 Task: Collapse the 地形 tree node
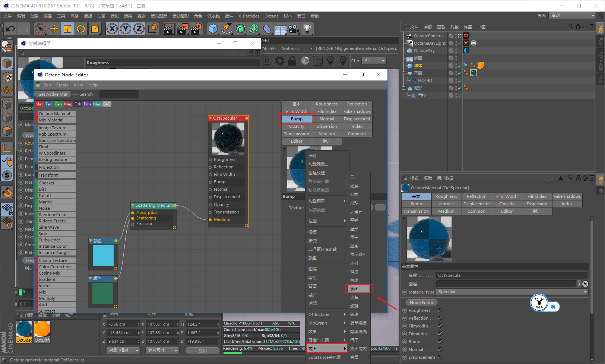click(404, 88)
